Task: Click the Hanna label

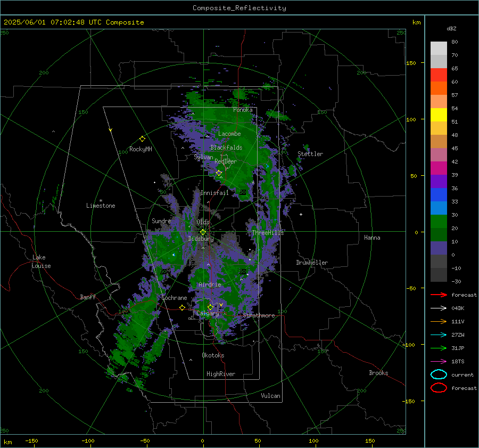Action: [x=372, y=238]
